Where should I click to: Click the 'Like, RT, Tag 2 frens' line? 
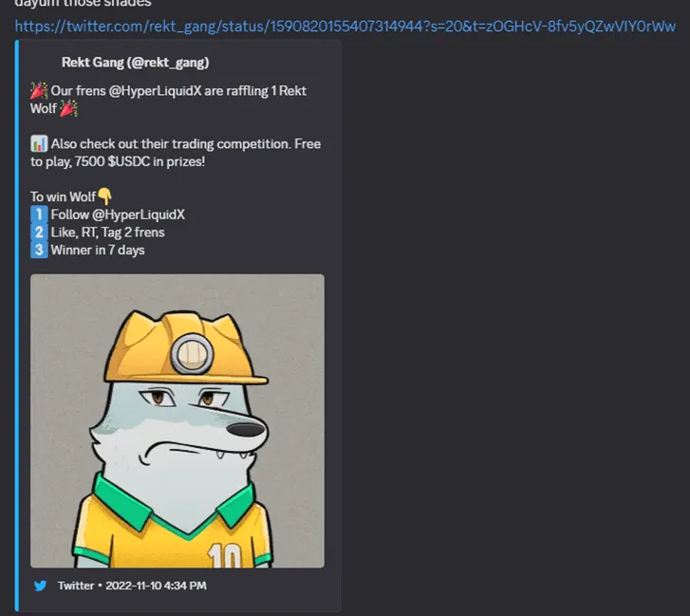coord(108,233)
